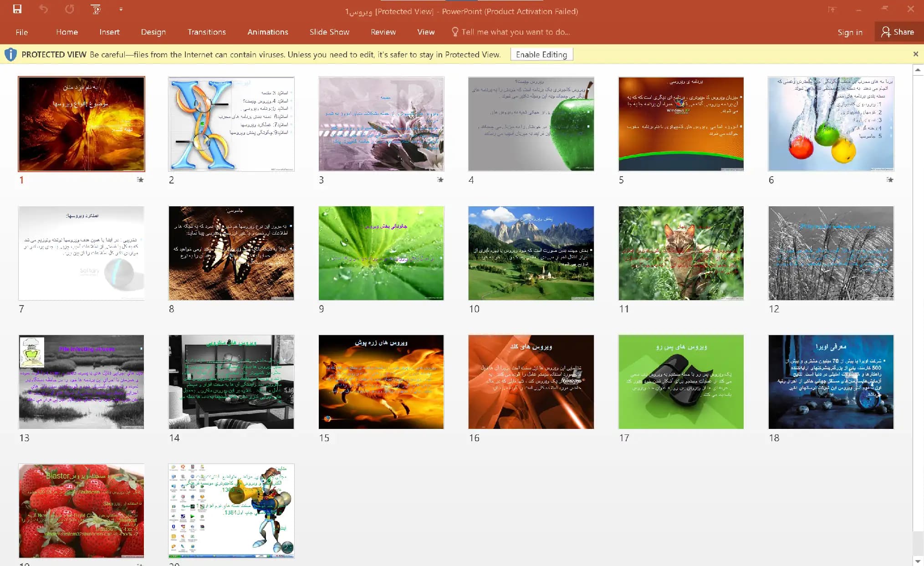Switch to the Slide Show tab
The width and height of the screenshot is (924, 566).
pos(329,32)
